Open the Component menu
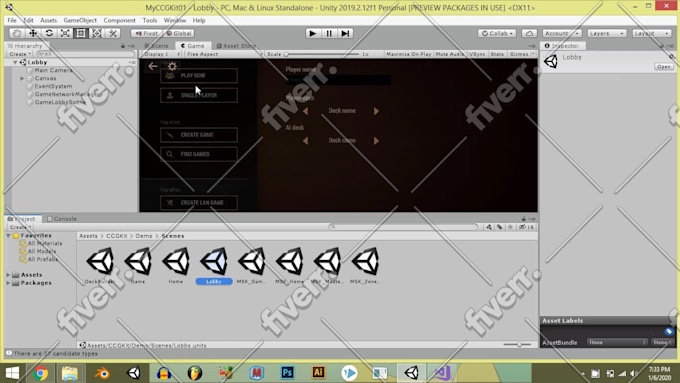 click(x=119, y=20)
